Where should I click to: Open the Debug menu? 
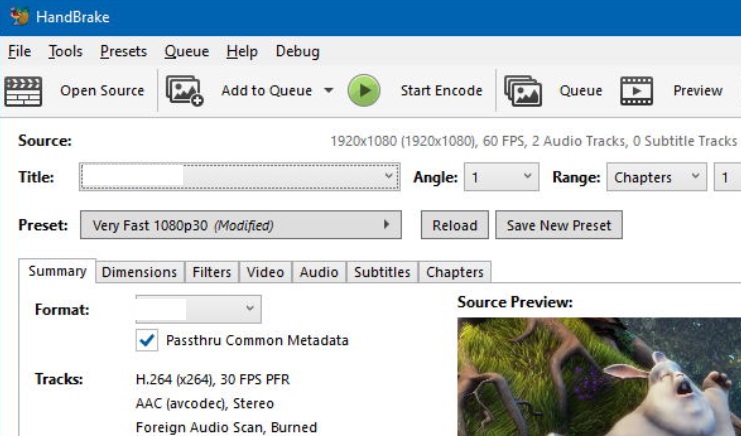tap(298, 51)
